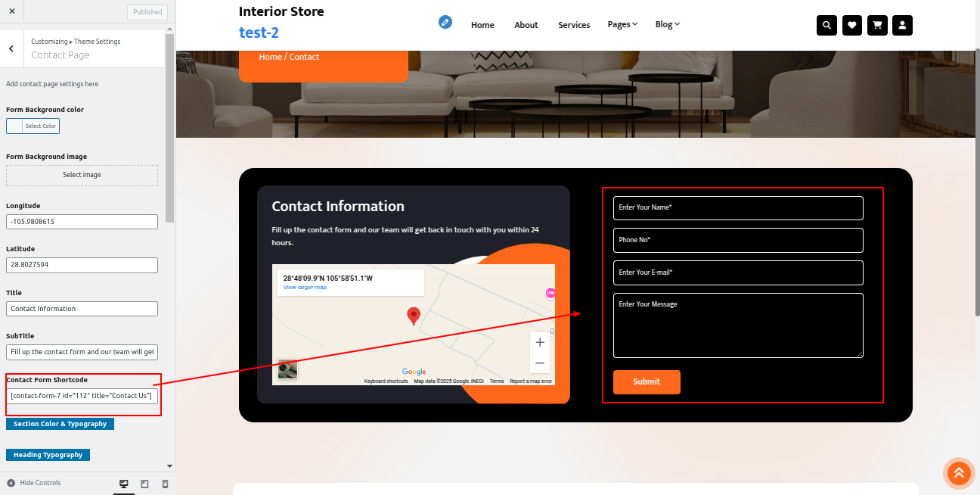Open the Services menu item
The width and height of the screenshot is (980, 495).
(x=574, y=25)
